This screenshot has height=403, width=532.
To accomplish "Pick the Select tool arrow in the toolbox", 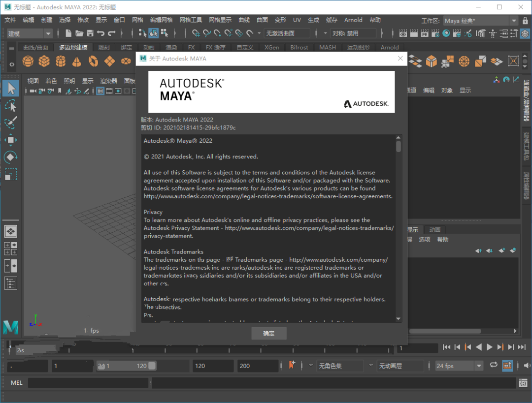I will (x=11, y=89).
